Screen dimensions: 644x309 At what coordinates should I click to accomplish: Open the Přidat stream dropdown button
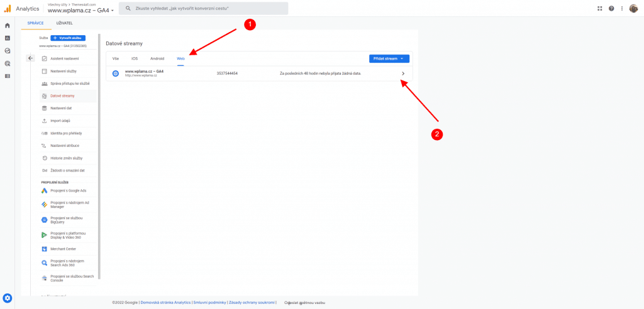click(x=389, y=58)
